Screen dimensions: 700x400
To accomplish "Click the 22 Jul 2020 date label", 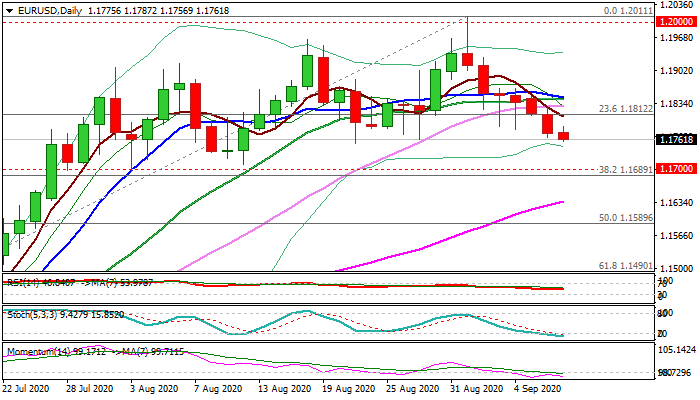I will pyautogui.click(x=28, y=387).
